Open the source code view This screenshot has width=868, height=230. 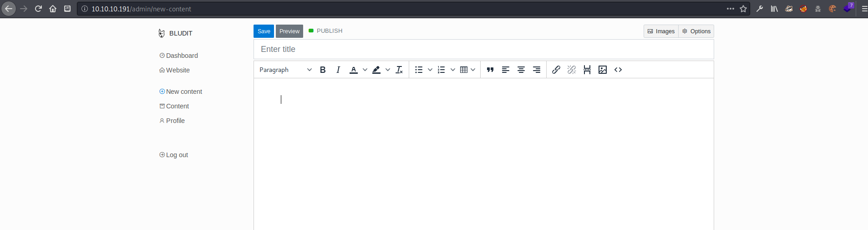pos(618,70)
